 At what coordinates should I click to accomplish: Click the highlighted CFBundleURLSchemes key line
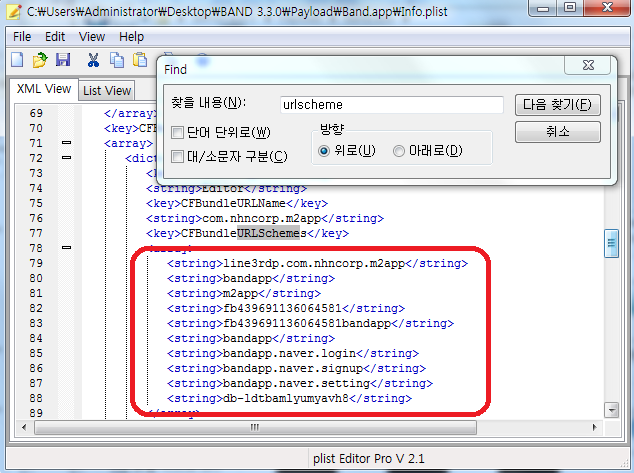(247, 233)
